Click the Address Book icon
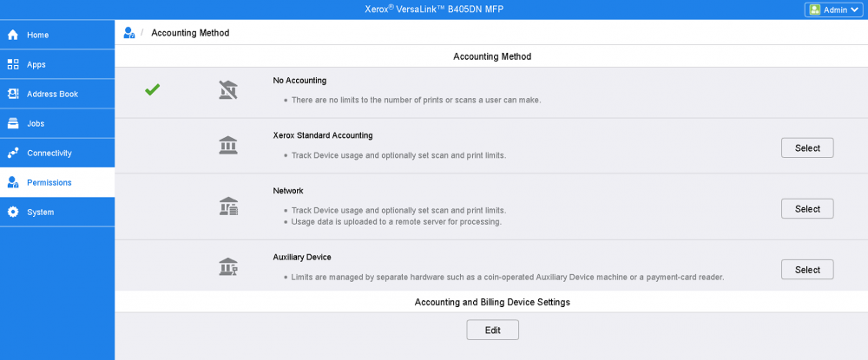This screenshot has height=360, width=868. click(x=13, y=94)
